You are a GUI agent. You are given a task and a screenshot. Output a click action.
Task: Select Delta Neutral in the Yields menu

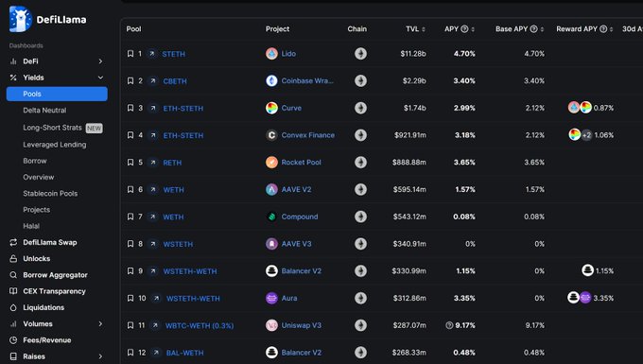44,111
